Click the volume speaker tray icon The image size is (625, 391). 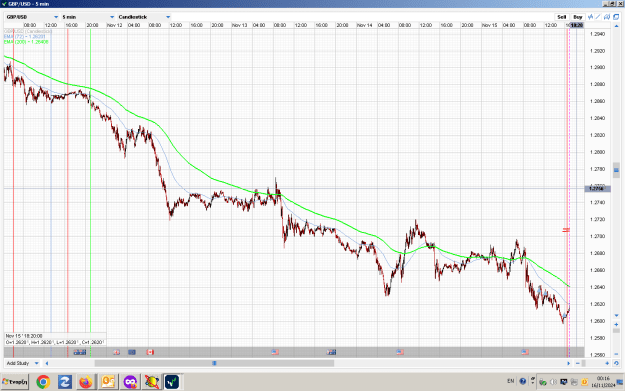click(x=553, y=382)
